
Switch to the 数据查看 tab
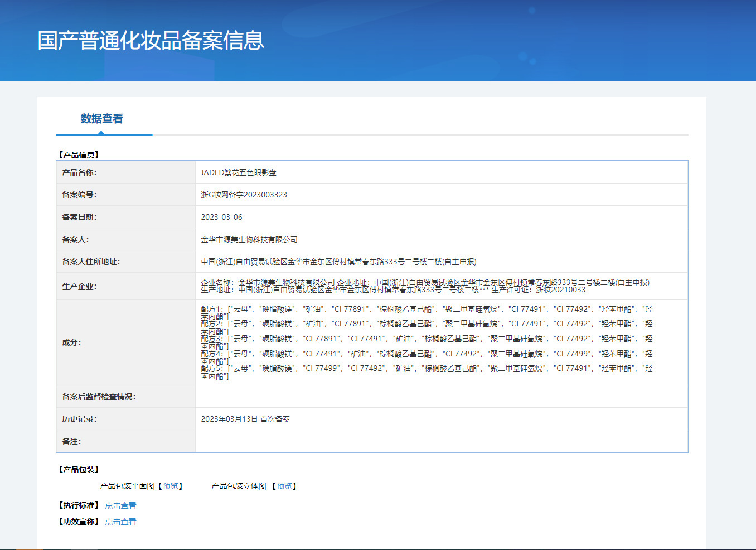click(x=102, y=119)
